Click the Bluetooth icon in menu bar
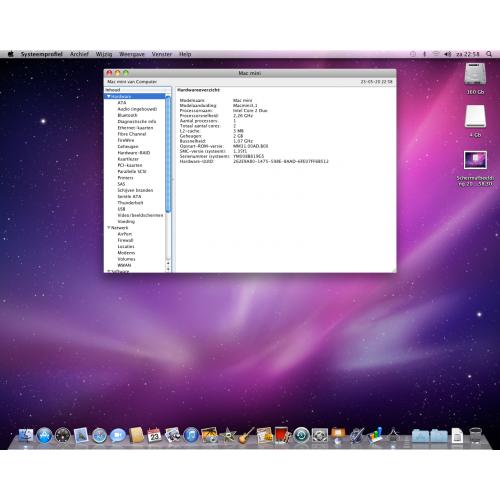This screenshot has height=500, width=500. pyautogui.click(x=424, y=54)
